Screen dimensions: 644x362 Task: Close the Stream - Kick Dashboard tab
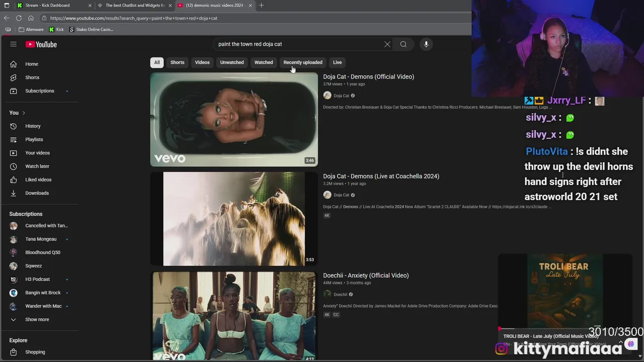pos(90,5)
